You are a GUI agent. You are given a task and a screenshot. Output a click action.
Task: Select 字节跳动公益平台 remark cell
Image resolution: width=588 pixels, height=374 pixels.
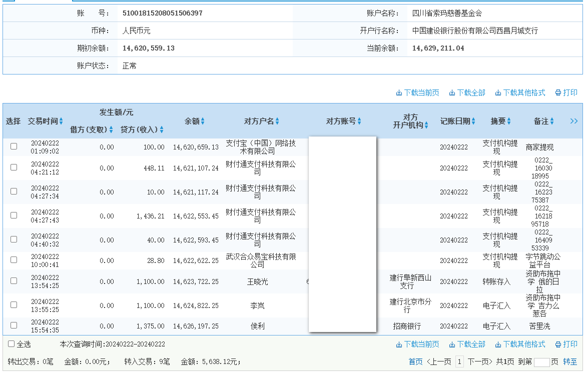543,260
